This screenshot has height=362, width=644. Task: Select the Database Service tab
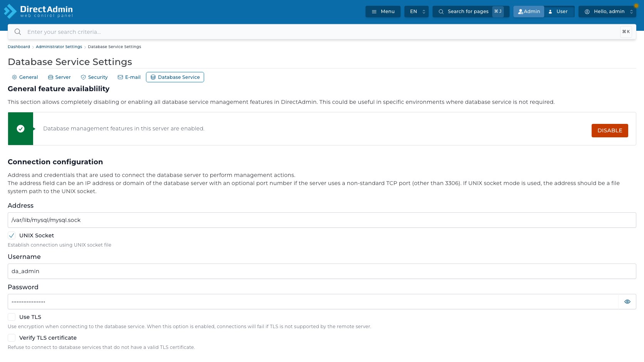click(x=175, y=77)
